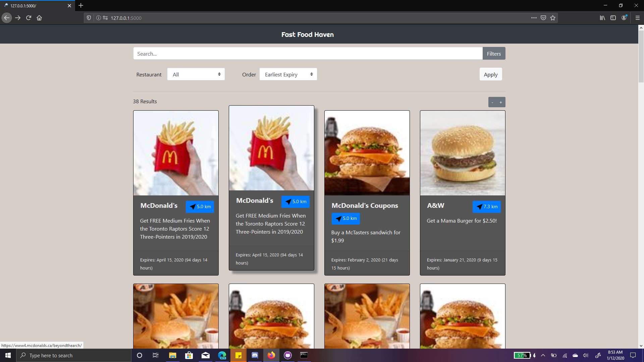Open the browser home page icon
644x362 pixels.
coord(39,18)
